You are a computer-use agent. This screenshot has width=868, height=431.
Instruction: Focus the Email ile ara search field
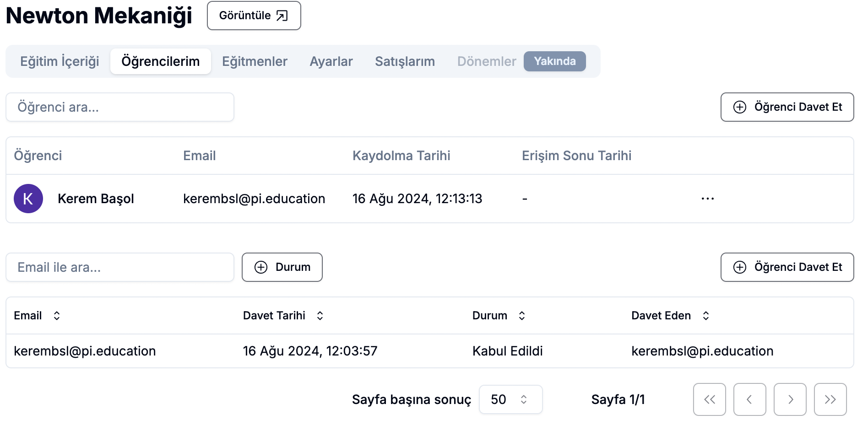pyautogui.click(x=120, y=267)
